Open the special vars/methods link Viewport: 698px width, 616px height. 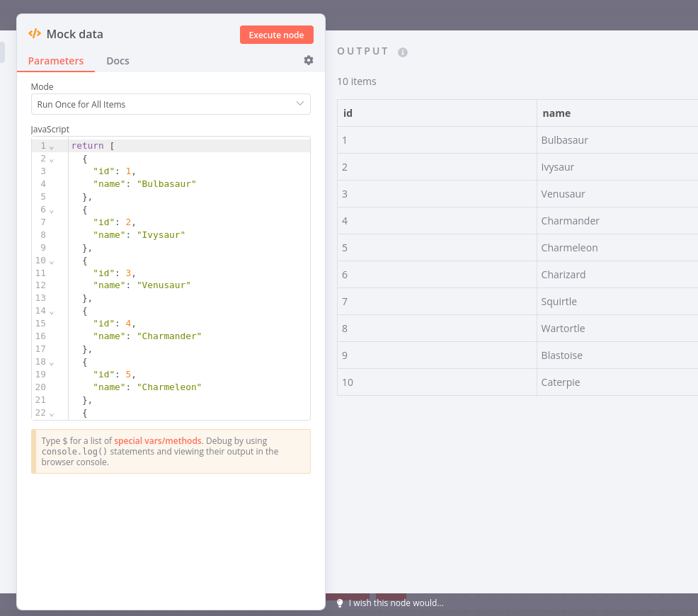(x=158, y=440)
